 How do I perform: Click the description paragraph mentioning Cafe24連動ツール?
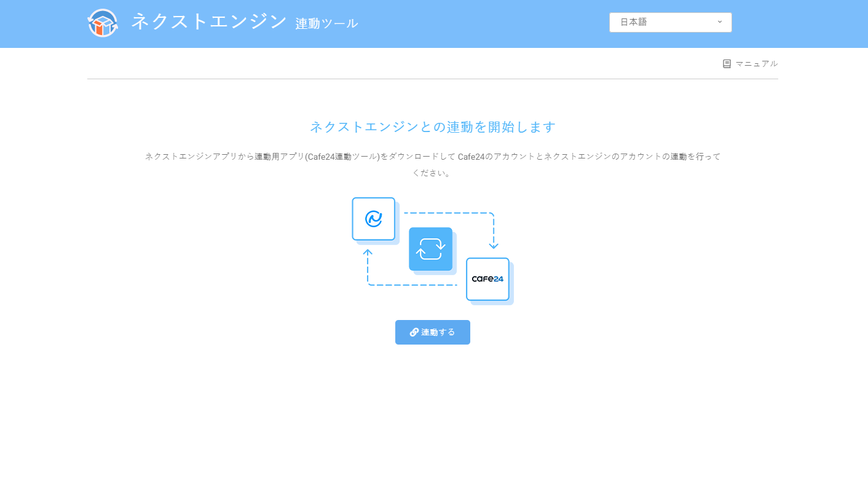[x=433, y=165]
